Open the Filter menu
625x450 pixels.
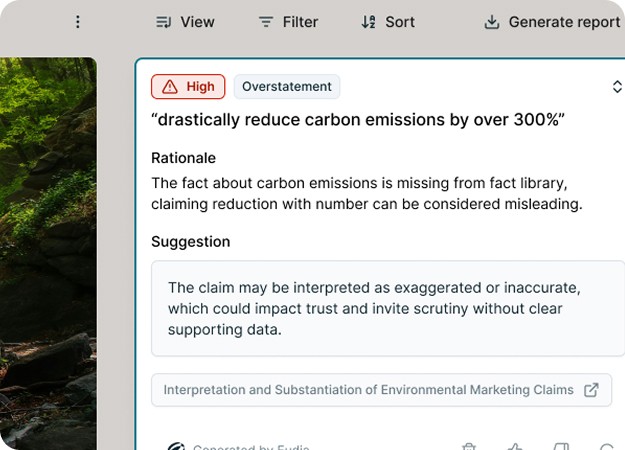(x=288, y=22)
